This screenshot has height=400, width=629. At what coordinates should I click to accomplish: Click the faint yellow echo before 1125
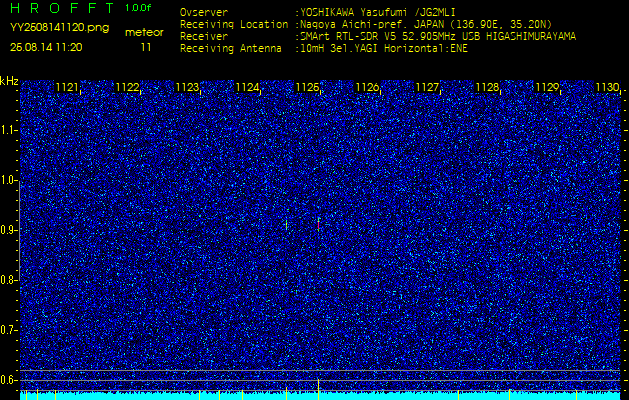point(286,225)
